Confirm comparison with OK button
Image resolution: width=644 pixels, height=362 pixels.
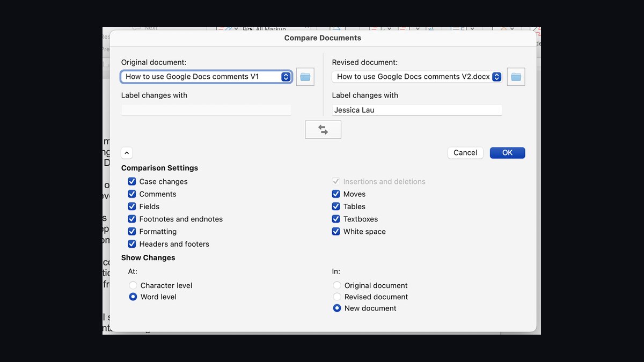508,153
